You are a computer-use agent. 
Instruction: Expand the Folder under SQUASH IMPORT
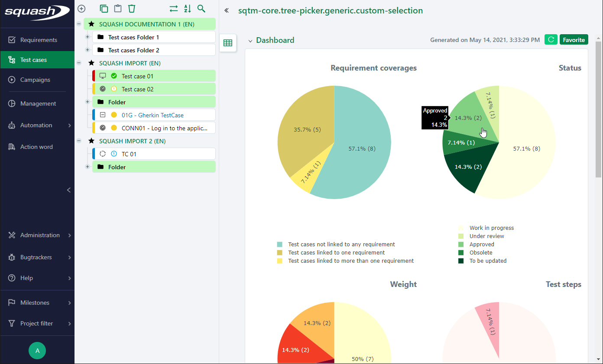[x=88, y=102]
